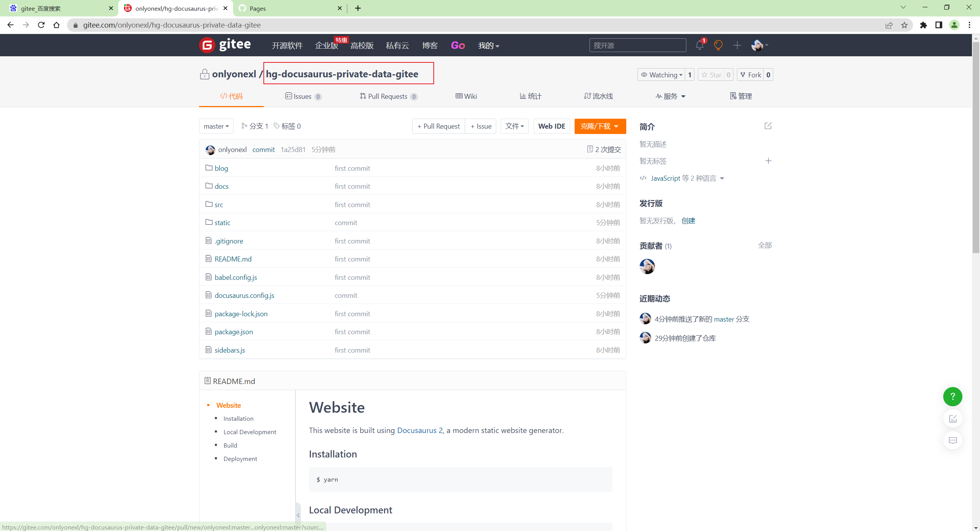This screenshot has width=980, height=531.
Task: Click the floating chat message icon
Action: point(952,440)
